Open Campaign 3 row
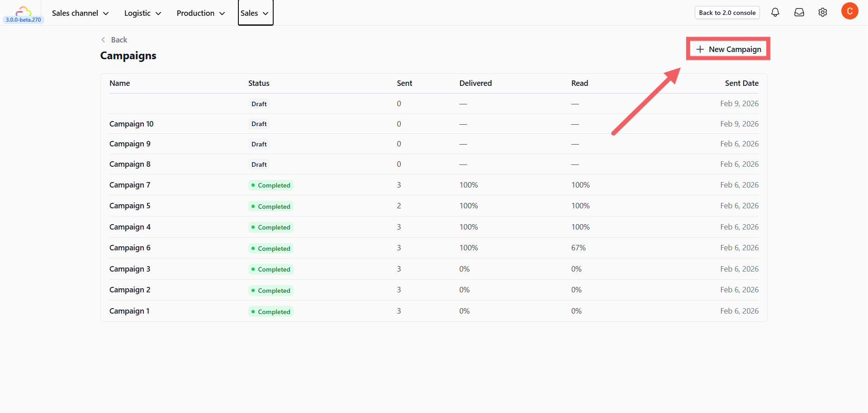 [434, 269]
